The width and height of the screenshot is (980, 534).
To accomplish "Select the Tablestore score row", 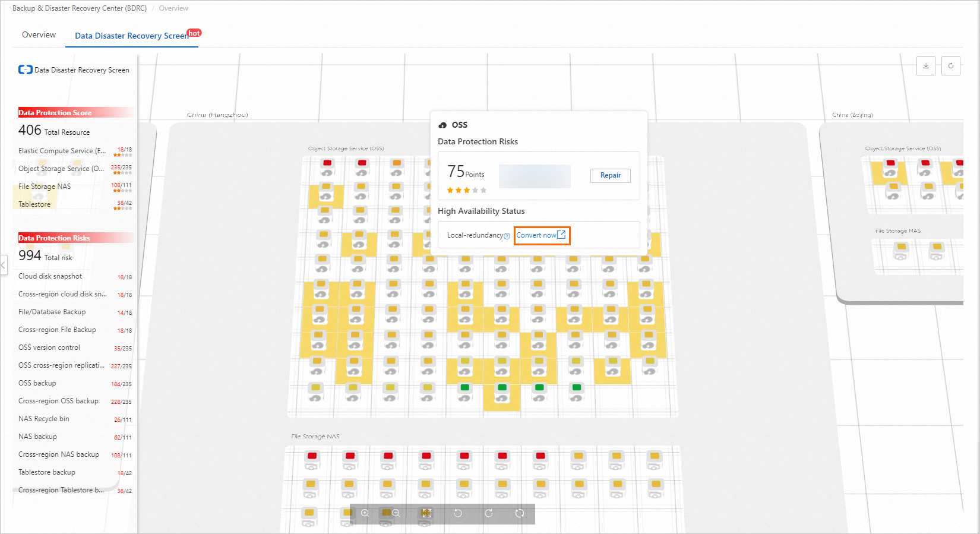I will coord(75,205).
